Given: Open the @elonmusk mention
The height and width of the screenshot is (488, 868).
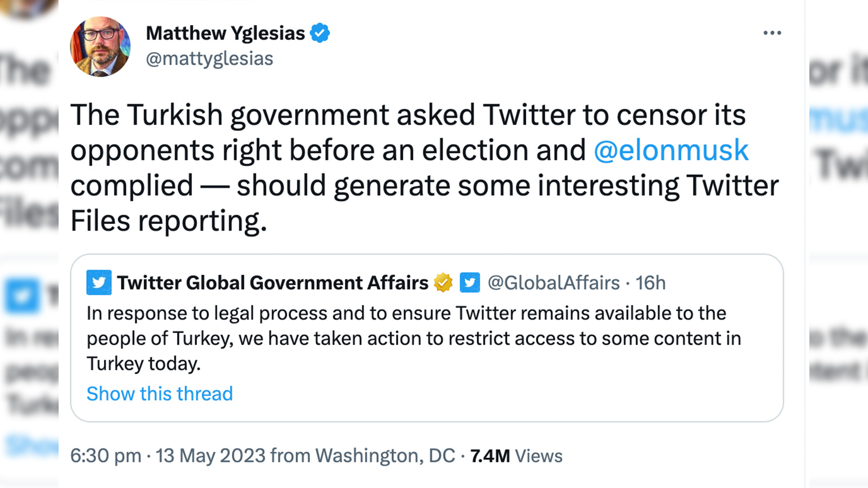Looking at the screenshot, I should [x=671, y=150].
